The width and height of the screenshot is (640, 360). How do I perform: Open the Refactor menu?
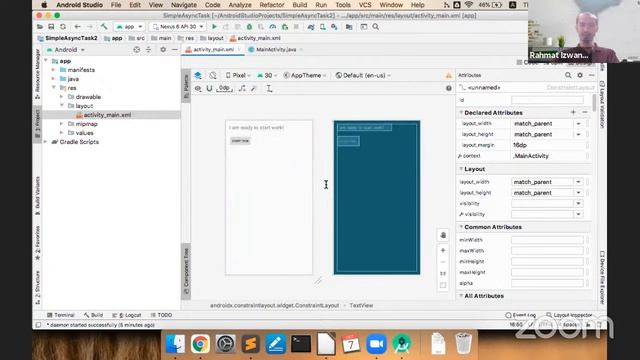[x=271, y=5]
